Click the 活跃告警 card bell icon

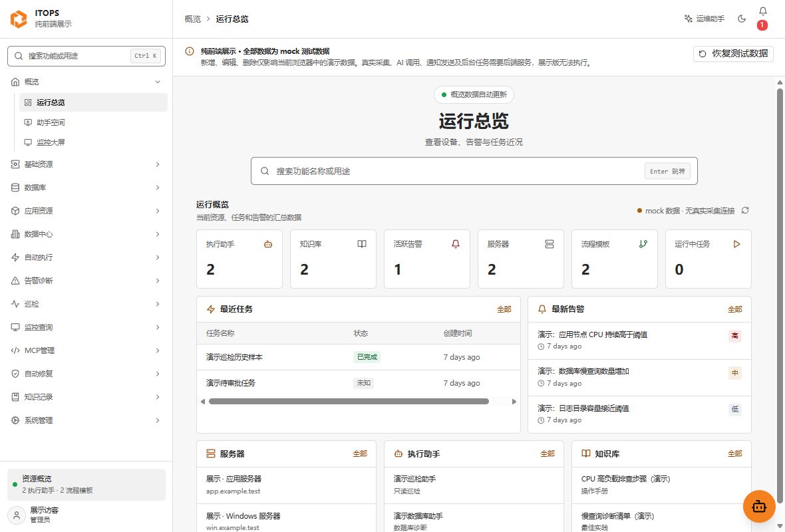coord(456,244)
